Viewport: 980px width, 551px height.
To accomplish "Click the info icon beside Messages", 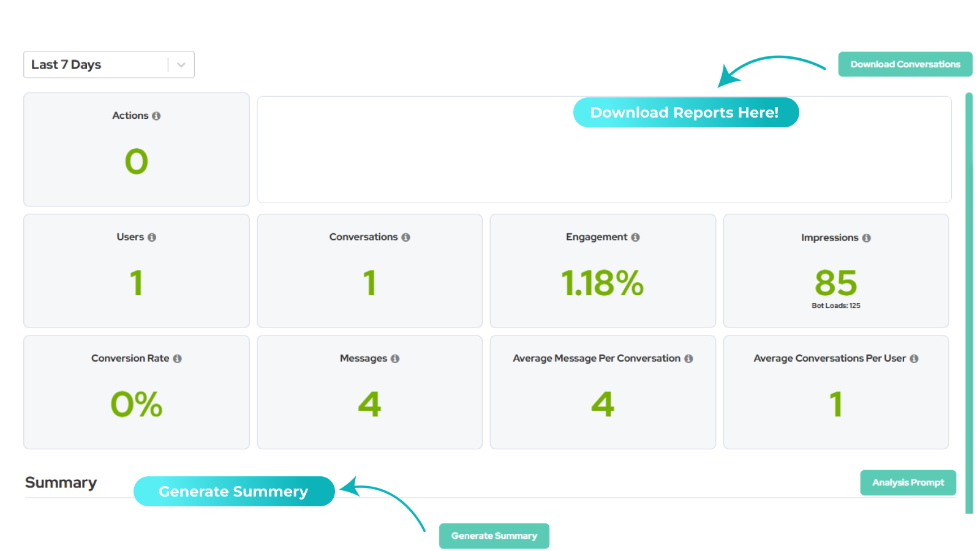I will pyautogui.click(x=395, y=359).
